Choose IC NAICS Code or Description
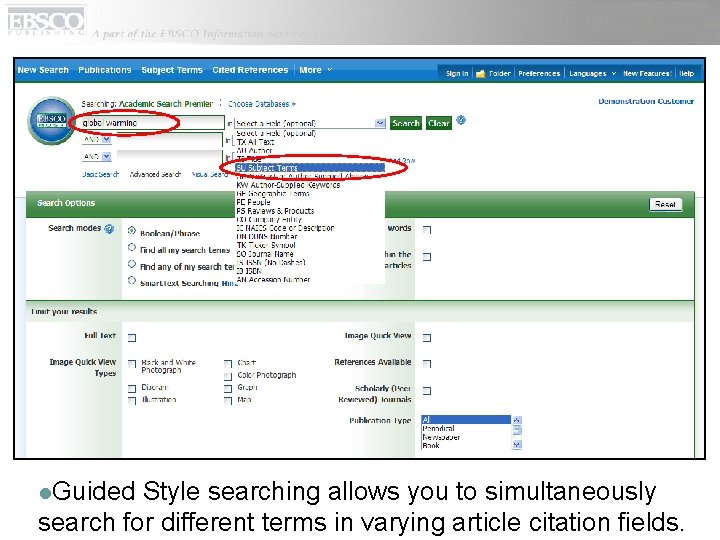Viewport: 720px width, 540px height. click(310, 228)
